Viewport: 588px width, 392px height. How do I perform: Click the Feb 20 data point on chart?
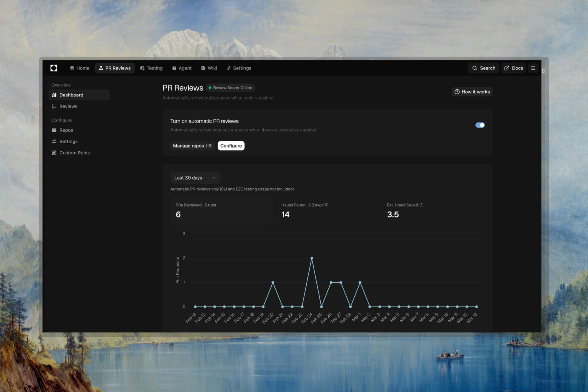tap(273, 282)
